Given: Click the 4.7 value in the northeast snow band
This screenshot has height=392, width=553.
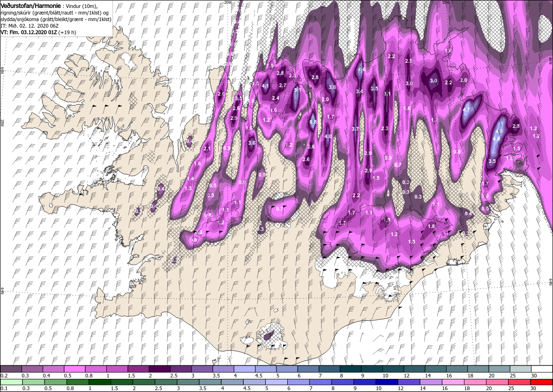Looking at the screenshot, I should click(466, 110).
